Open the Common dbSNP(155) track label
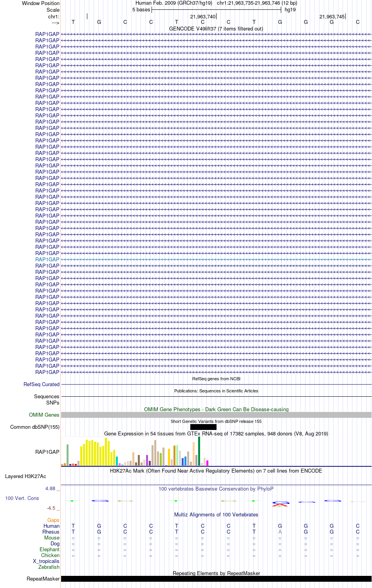The width and height of the screenshot is (372, 588). pos(35,427)
